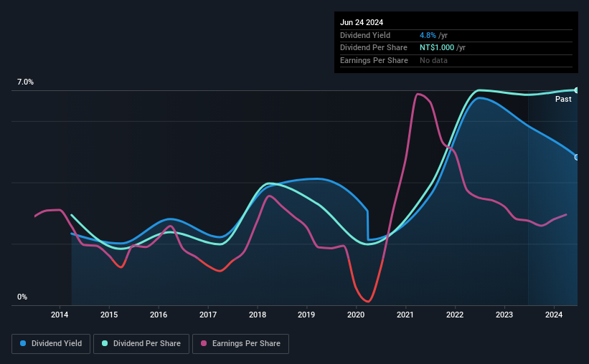Click the 2018 x-axis label

click(x=258, y=315)
